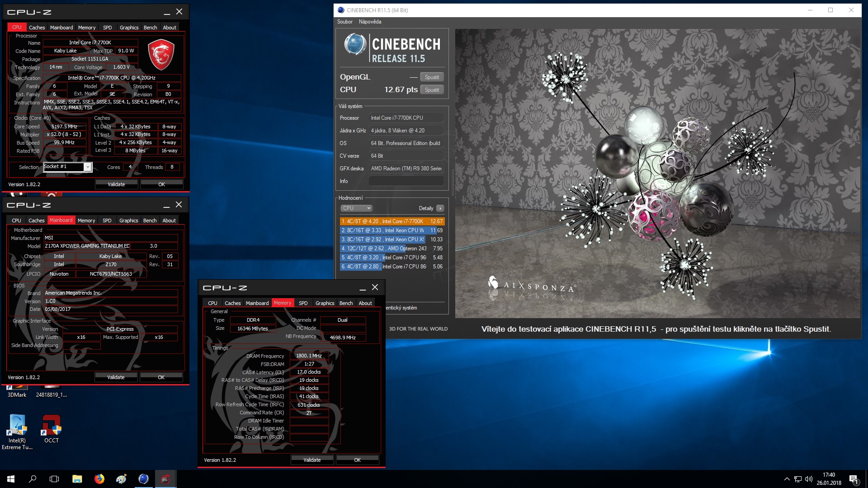Open Task View on taskbar
This screenshot has height=488, width=868.
click(x=54, y=479)
